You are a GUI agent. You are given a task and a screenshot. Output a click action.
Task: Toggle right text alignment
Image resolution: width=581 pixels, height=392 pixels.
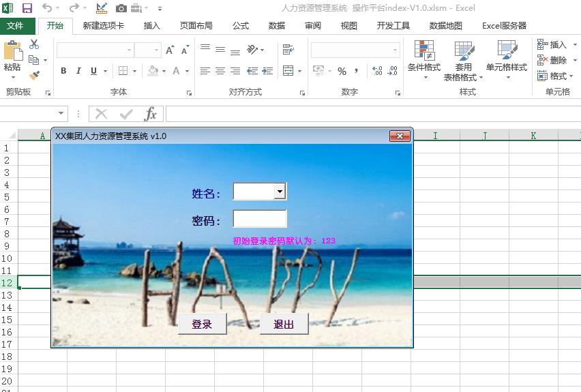235,71
